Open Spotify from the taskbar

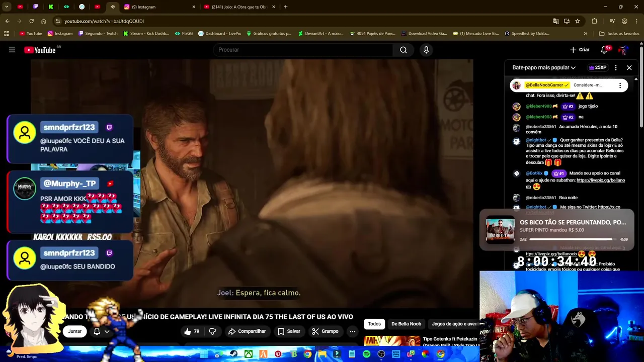pyautogui.click(x=366, y=354)
